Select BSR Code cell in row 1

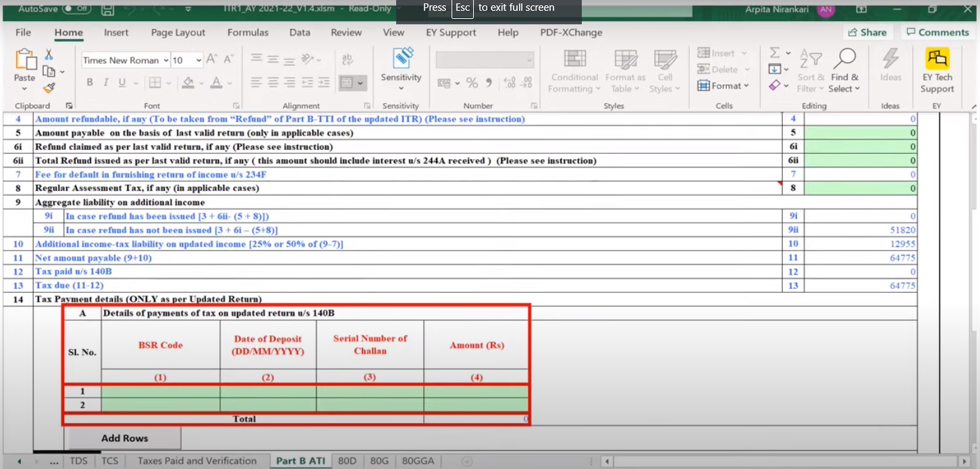160,391
